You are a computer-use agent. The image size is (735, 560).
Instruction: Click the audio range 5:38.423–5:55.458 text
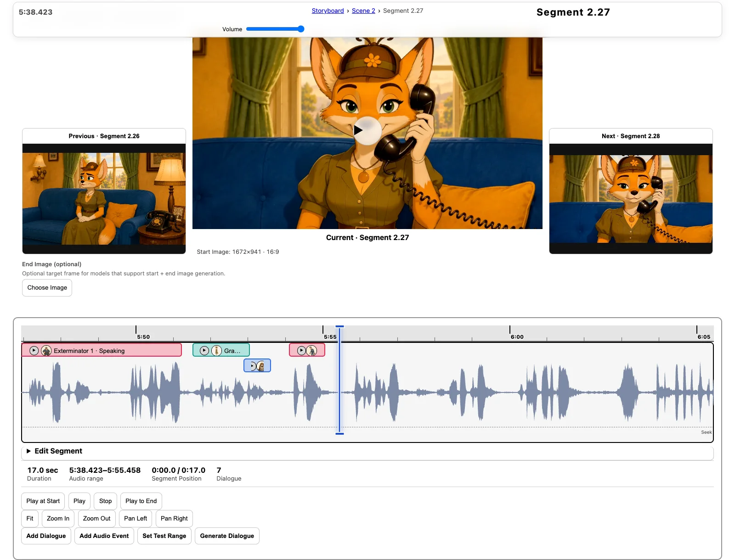pyautogui.click(x=105, y=470)
